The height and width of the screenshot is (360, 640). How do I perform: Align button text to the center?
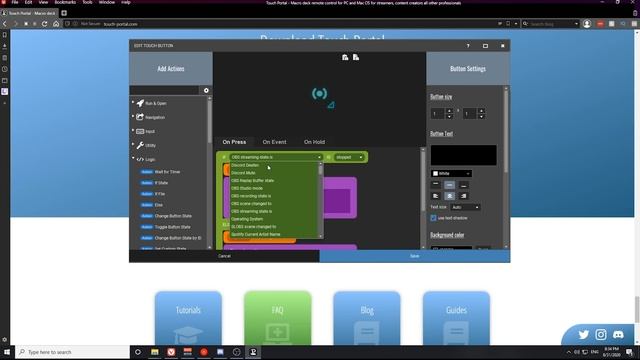coord(449,196)
